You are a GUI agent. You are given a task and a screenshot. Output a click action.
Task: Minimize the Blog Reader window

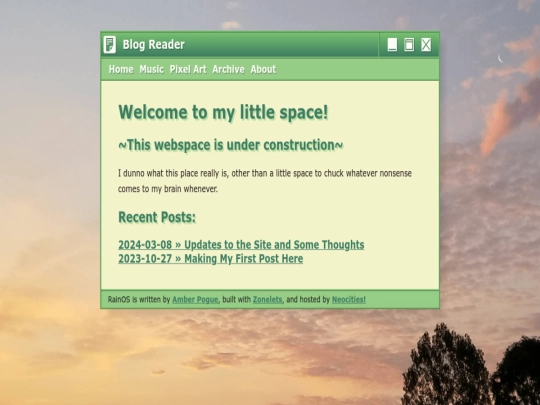point(392,44)
